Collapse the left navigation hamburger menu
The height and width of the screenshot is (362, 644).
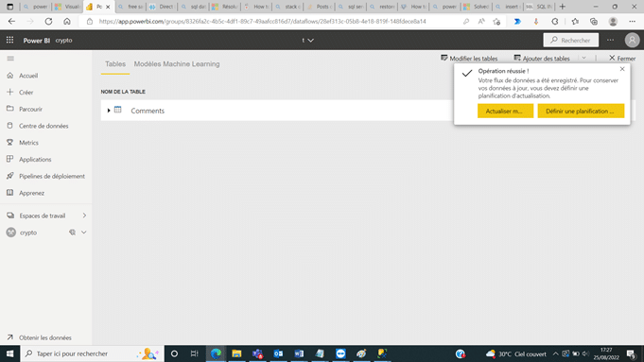pos(10,59)
